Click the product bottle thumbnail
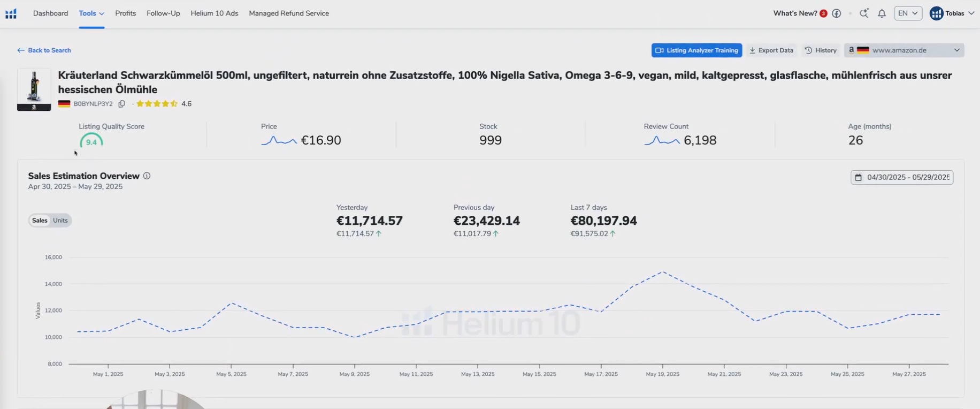The width and height of the screenshot is (980, 409). pos(34,89)
